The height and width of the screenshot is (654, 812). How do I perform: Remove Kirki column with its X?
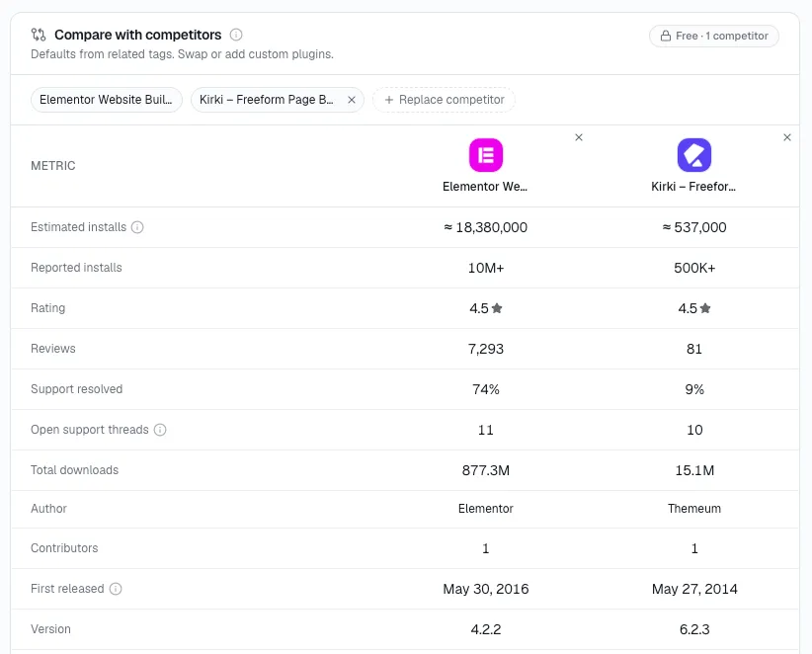(787, 137)
